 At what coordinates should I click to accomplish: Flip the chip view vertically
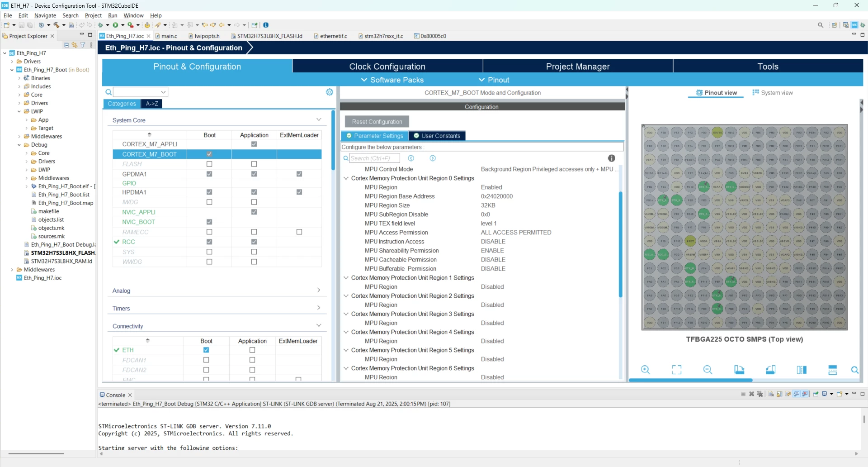tap(833, 370)
